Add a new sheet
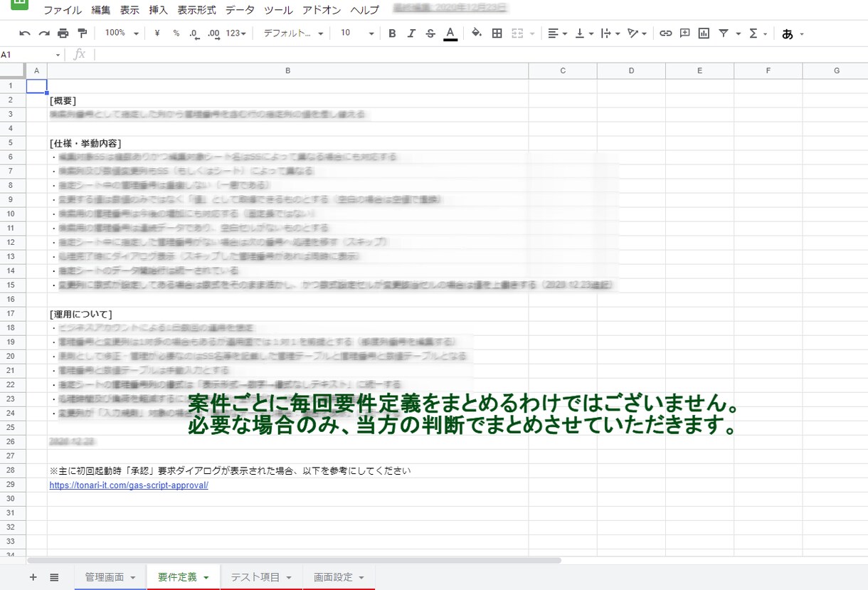 [x=33, y=577]
